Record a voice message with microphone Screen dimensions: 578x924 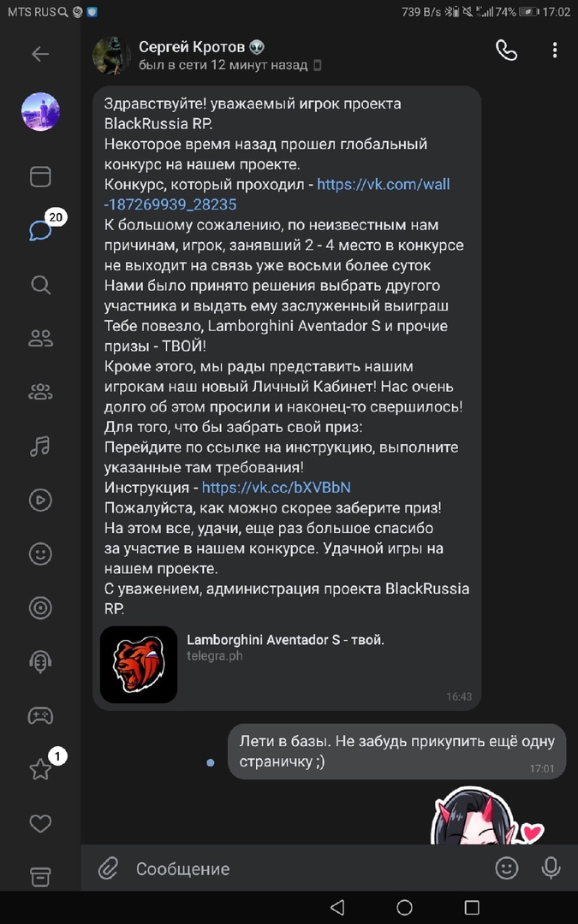click(551, 868)
